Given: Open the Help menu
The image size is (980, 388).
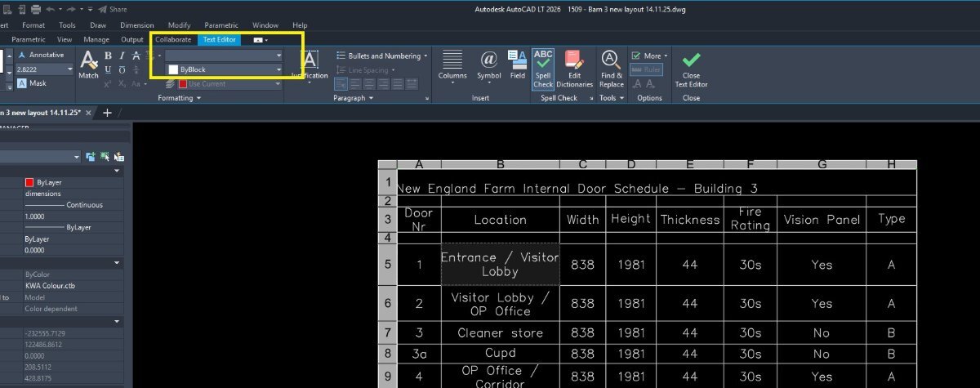Looking at the screenshot, I should click(x=300, y=25).
